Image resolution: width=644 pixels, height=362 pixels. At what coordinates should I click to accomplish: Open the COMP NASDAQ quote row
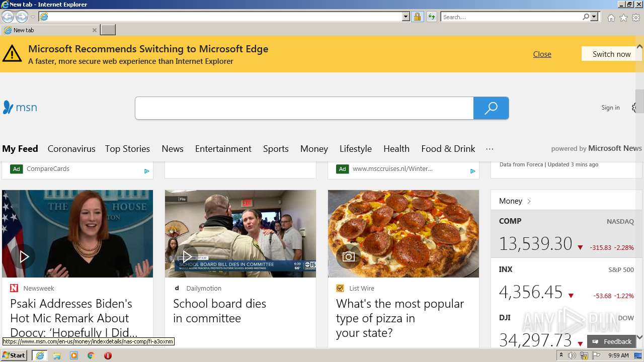click(x=567, y=234)
